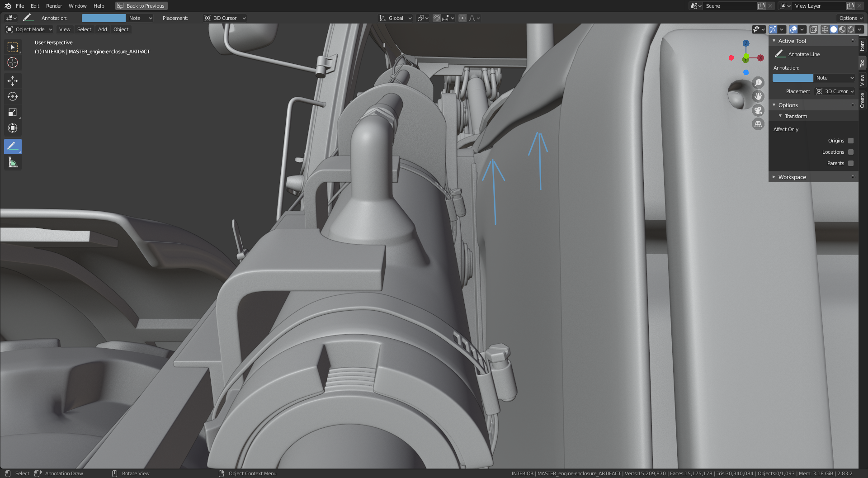Open proportional falloff dropdown
The height and width of the screenshot is (478, 868).
tap(474, 18)
